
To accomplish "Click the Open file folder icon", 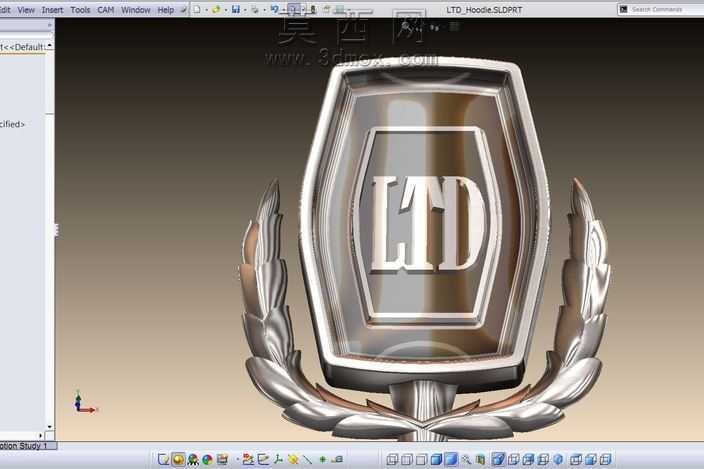I will click(216, 9).
